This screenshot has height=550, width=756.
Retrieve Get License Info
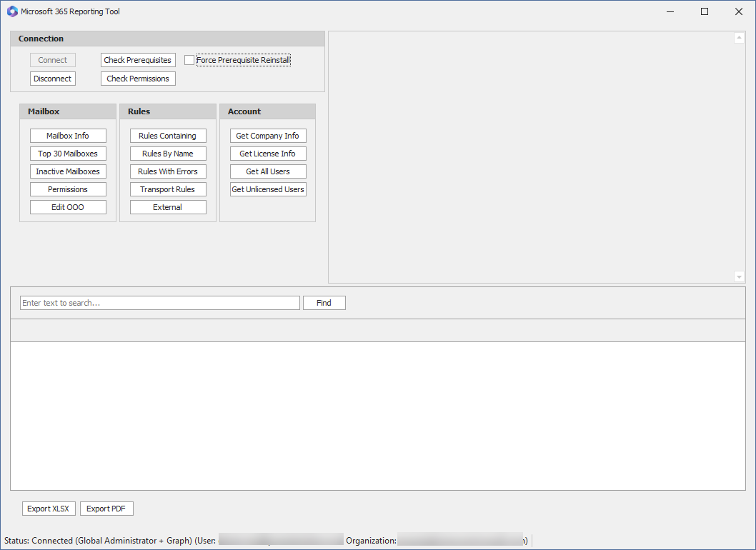[268, 154]
